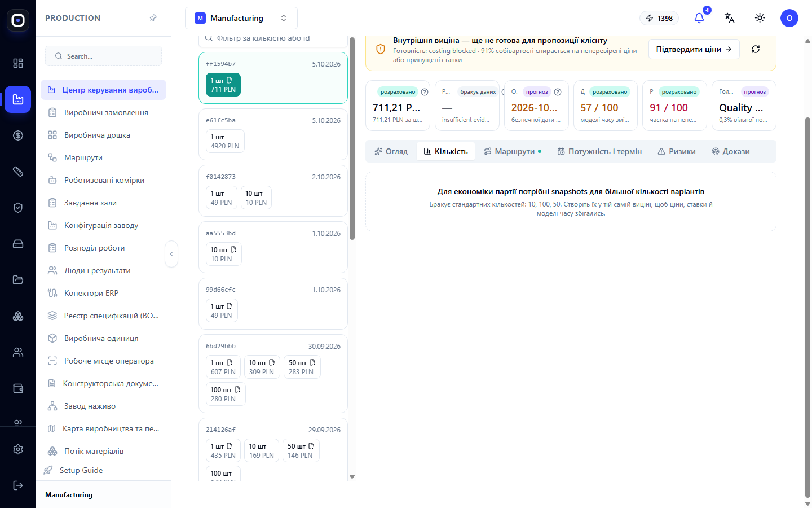Open Виробнича дошка menu item
The width and height of the screenshot is (812, 508).
(97, 135)
